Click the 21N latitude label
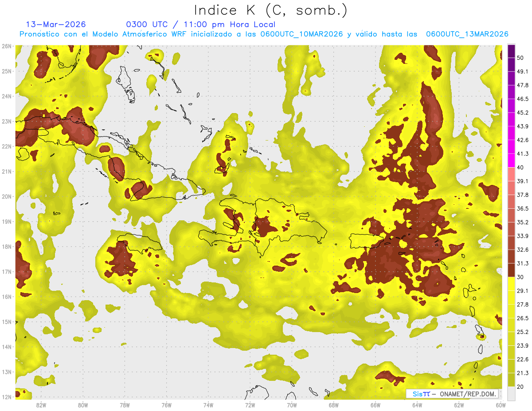The image size is (532, 411). pyautogui.click(x=7, y=171)
